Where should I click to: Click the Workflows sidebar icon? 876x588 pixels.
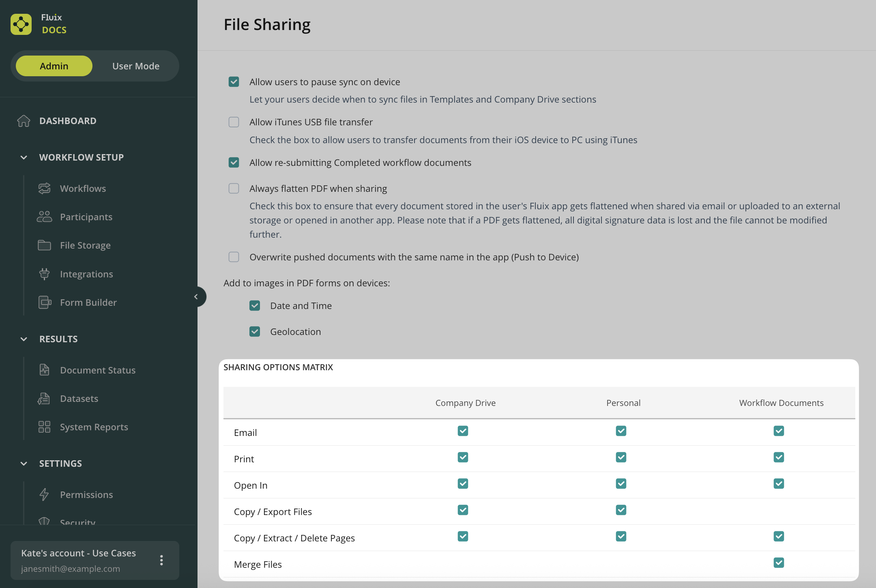[44, 189]
